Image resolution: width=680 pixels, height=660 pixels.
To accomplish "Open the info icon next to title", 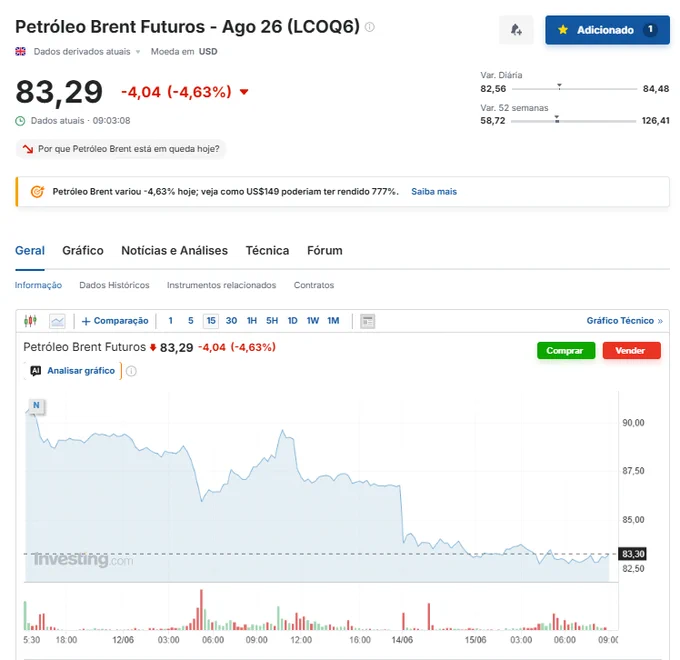I will coord(369,27).
